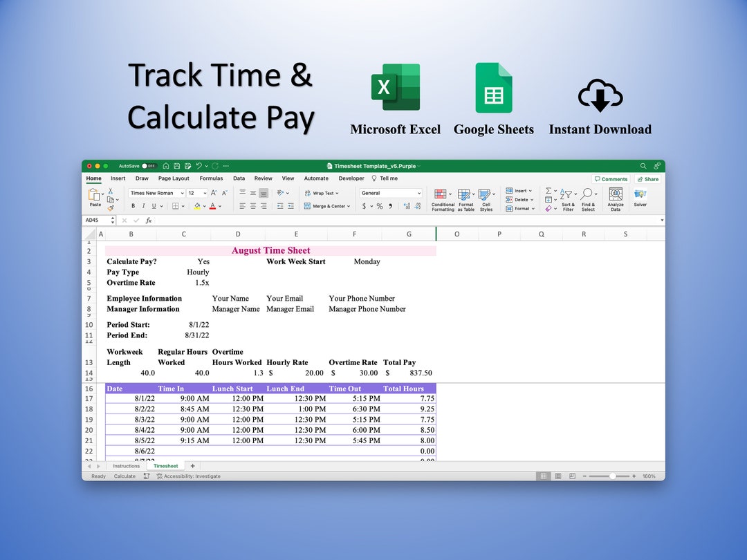Add a new sheet with plus button
The height and width of the screenshot is (560, 747).
click(192, 466)
